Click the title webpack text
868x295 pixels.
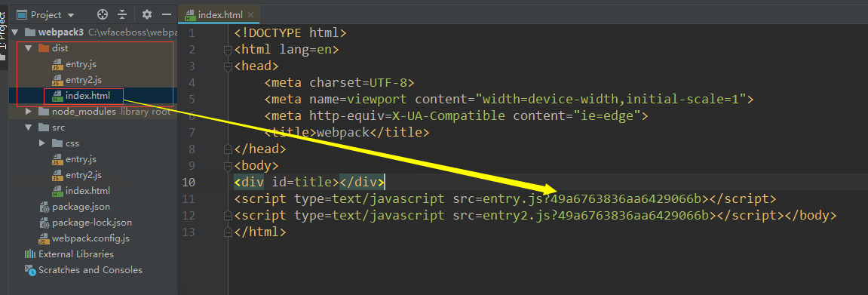point(347,133)
